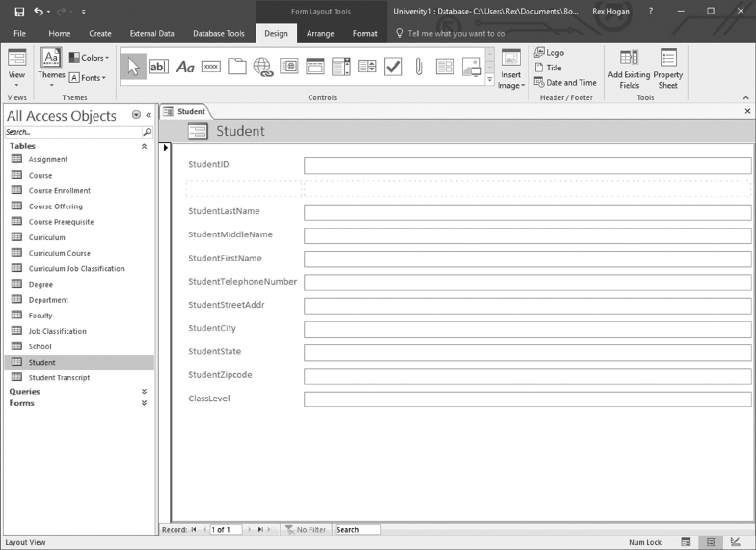Pick the Hyperlink (globe) control
The image size is (756, 550).
[x=262, y=67]
